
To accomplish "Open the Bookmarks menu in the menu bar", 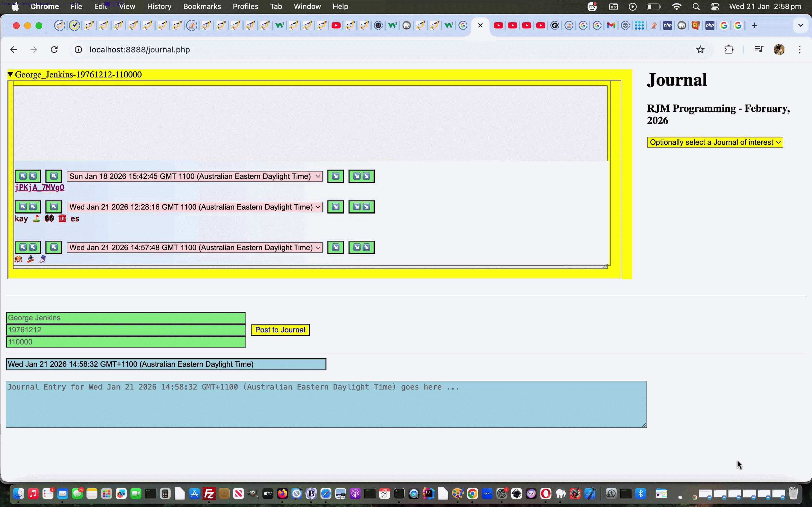I will [x=202, y=6].
